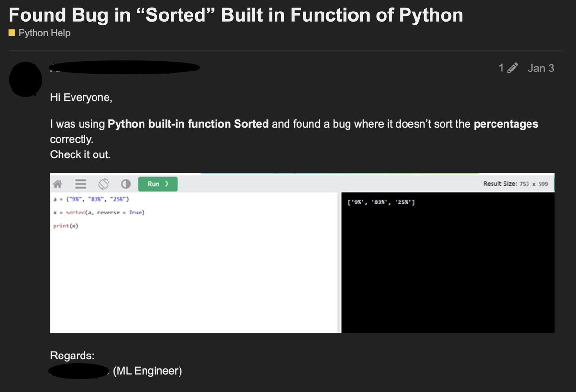Viewport: 576px width, 392px height.
Task: Open the Python Help category link
Action: [x=44, y=33]
